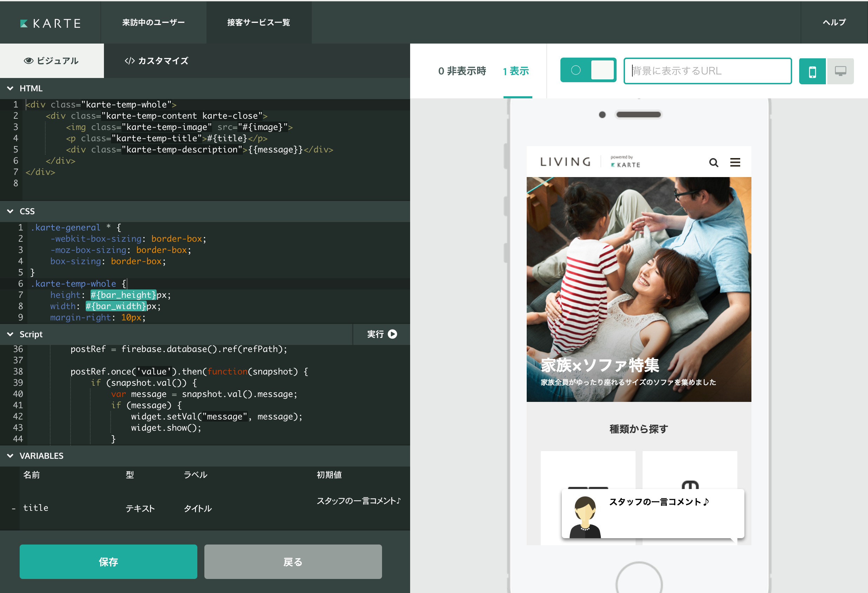The width and height of the screenshot is (868, 593).
Task: Open the hamburger menu in LIVING preview
Action: pyautogui.click(x=735, y=163)
